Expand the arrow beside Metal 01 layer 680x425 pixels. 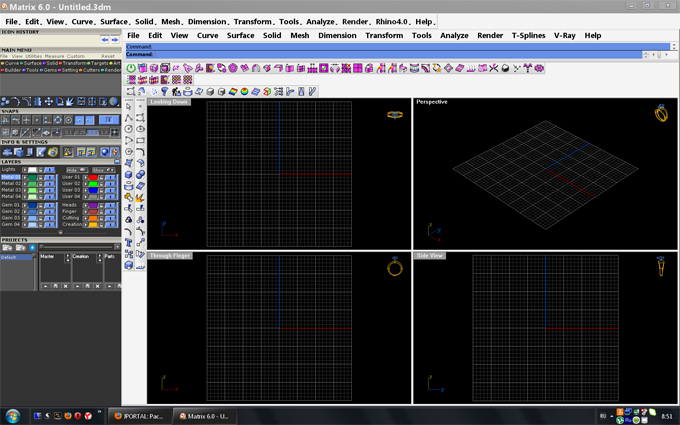tap(25, 177)
